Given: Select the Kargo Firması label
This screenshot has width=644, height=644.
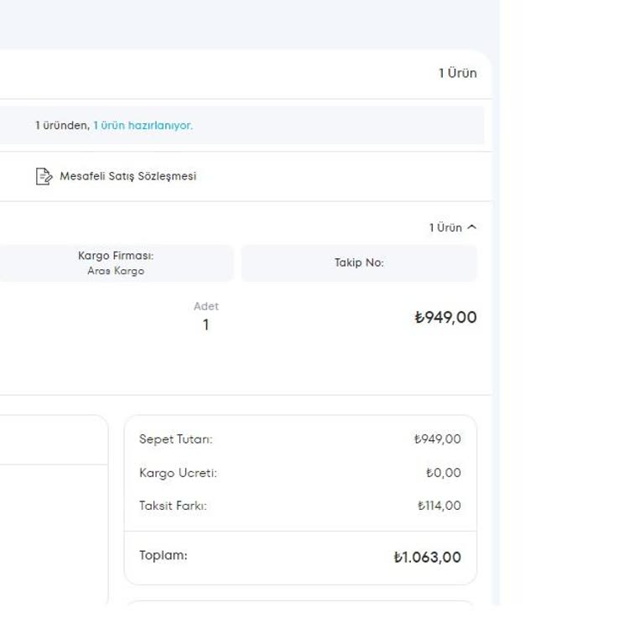Looking at the screenshot, I should pyautogui.click(x=116, y=256).
